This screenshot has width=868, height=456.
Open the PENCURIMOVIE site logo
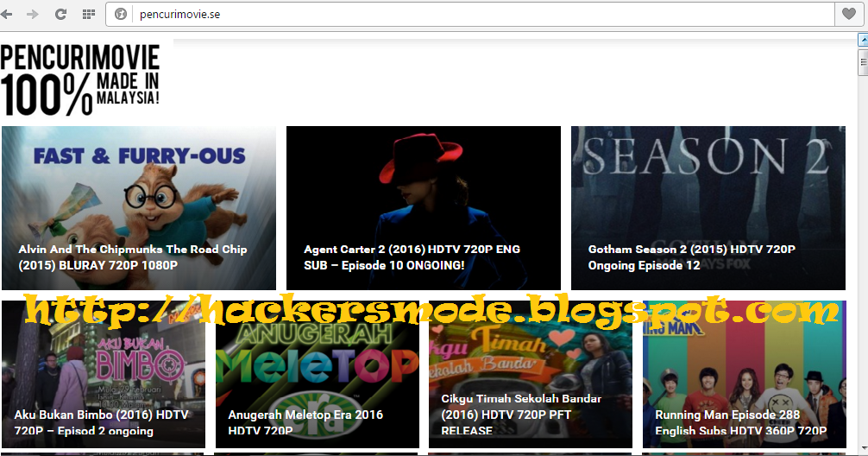coord(81,79)
